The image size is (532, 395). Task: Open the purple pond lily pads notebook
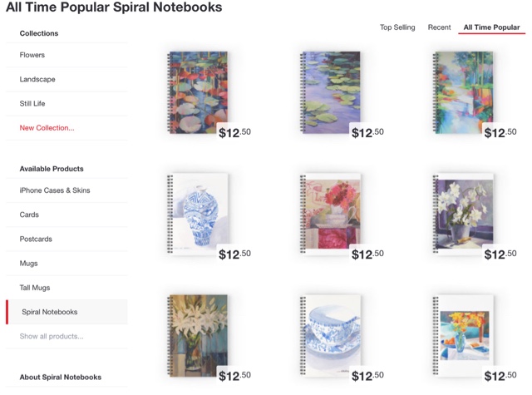point(331,92)
